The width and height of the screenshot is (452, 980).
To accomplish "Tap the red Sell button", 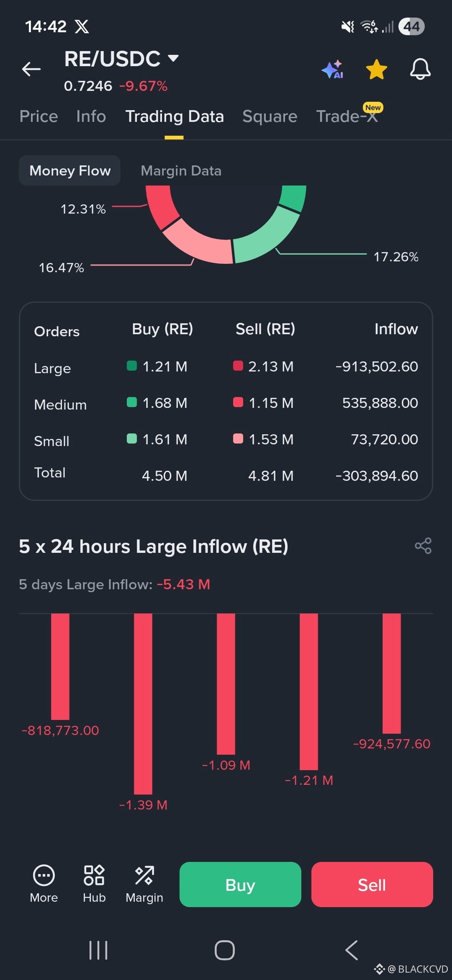I will pos(372,885).
